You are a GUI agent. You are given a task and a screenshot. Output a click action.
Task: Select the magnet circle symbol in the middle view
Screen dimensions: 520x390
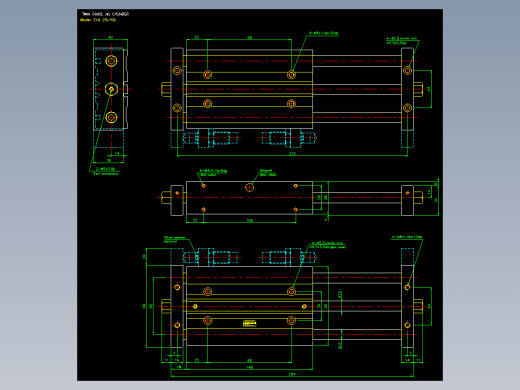pyautogui.click(x=249, y=187)
